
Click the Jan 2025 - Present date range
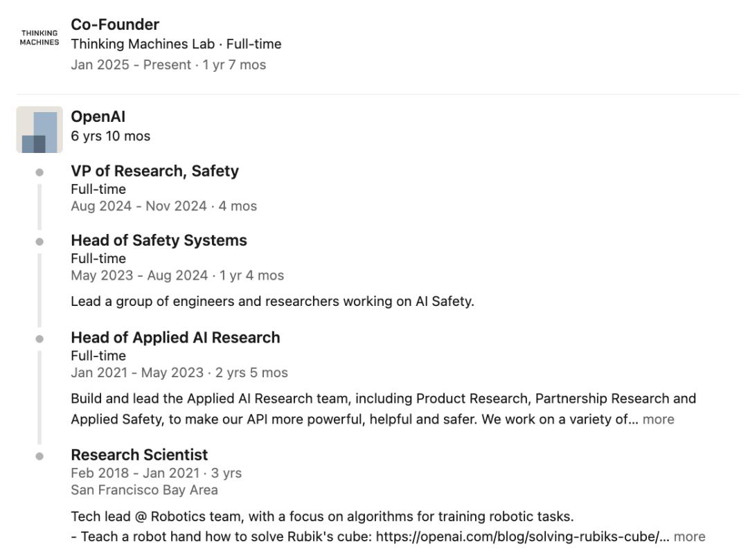tap(131, 65)
